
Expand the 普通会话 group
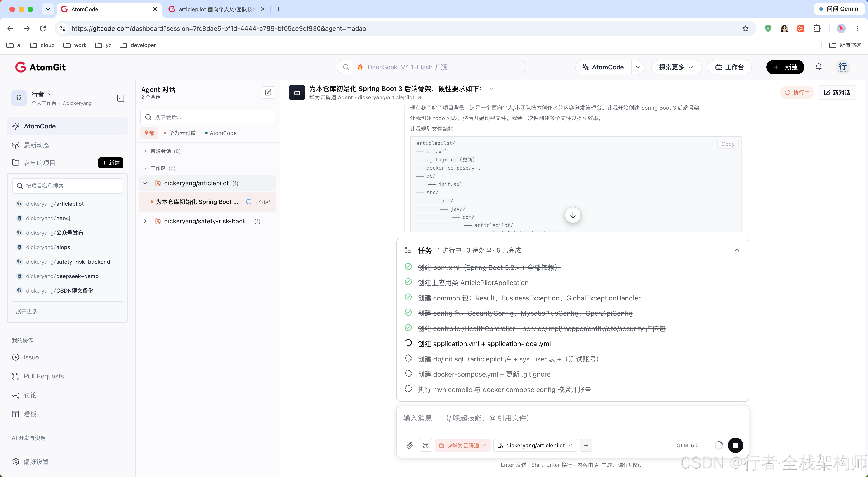point(163,151)
